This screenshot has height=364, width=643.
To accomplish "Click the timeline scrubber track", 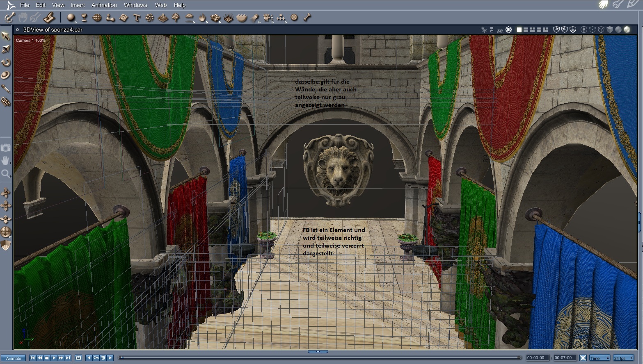I will click(320, 358).
